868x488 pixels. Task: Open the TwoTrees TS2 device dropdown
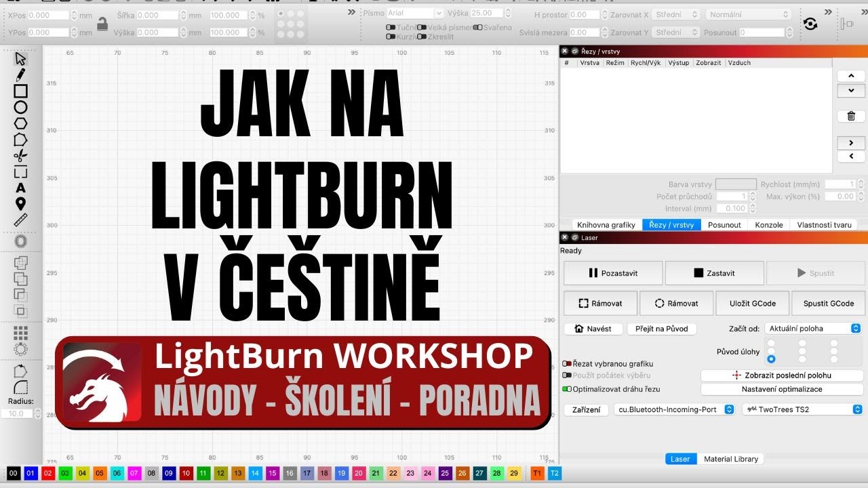(802, 409)
